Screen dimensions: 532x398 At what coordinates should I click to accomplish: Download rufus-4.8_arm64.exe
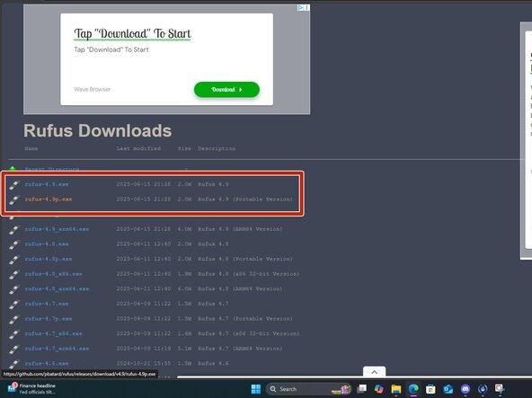point(57,288)
